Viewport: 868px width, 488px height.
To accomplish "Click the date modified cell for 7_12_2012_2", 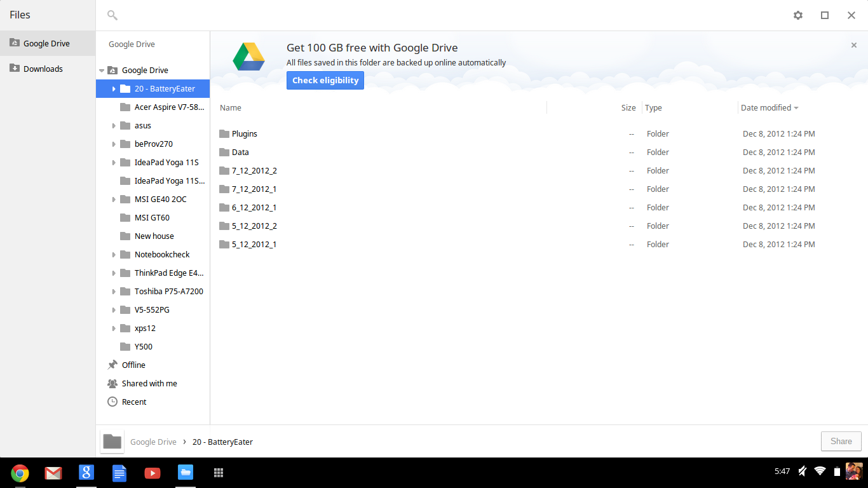I will pos(779,170).
